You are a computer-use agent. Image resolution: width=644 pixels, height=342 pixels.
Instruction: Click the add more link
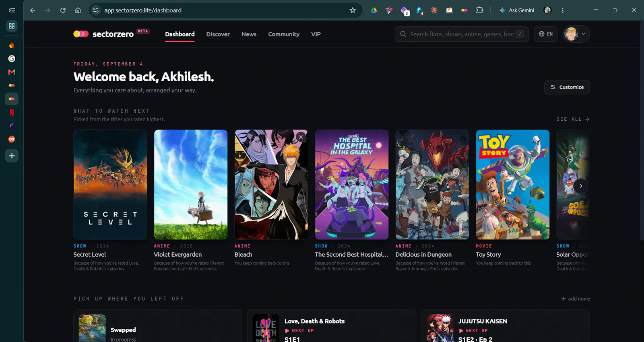pos(576,299)
